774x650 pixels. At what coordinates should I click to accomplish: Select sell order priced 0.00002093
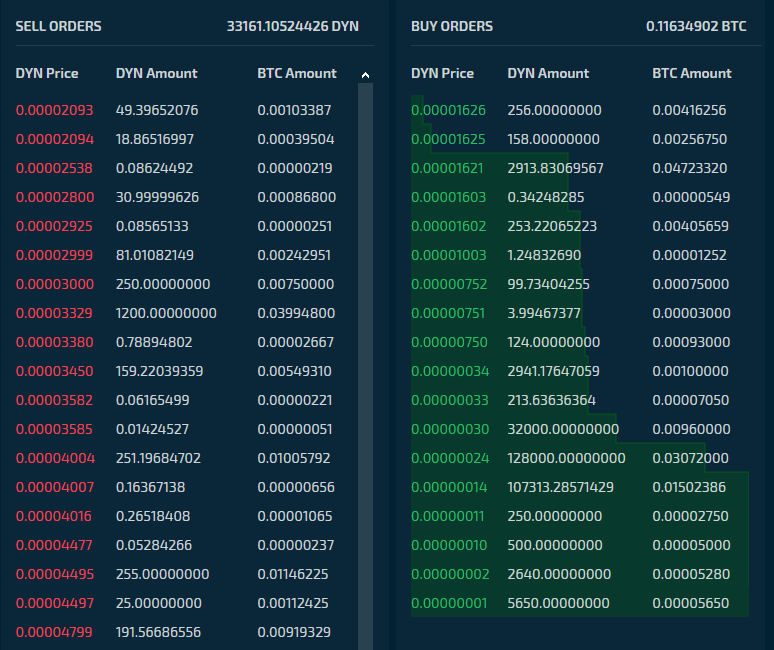coord(176,110)
